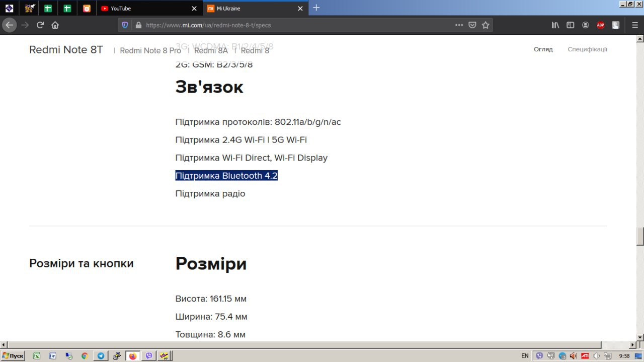Click text 'Висота: 161.15 мм'
The height and width of the screenshot is (362, 644).
tap(211, 299)
